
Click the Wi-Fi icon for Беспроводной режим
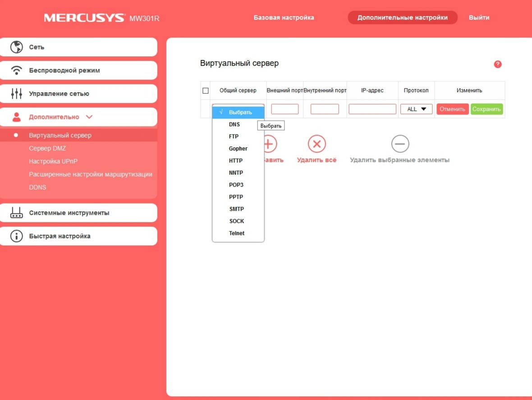(17, 70)
